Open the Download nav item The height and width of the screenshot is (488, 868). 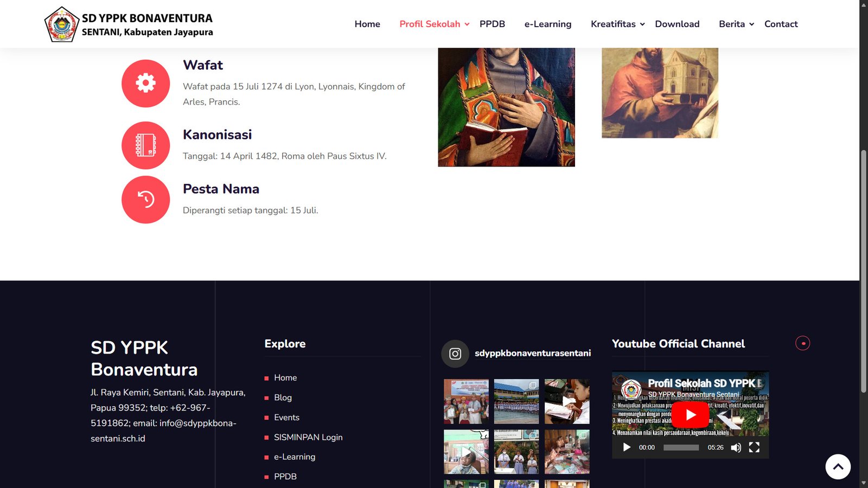point(677,24)
